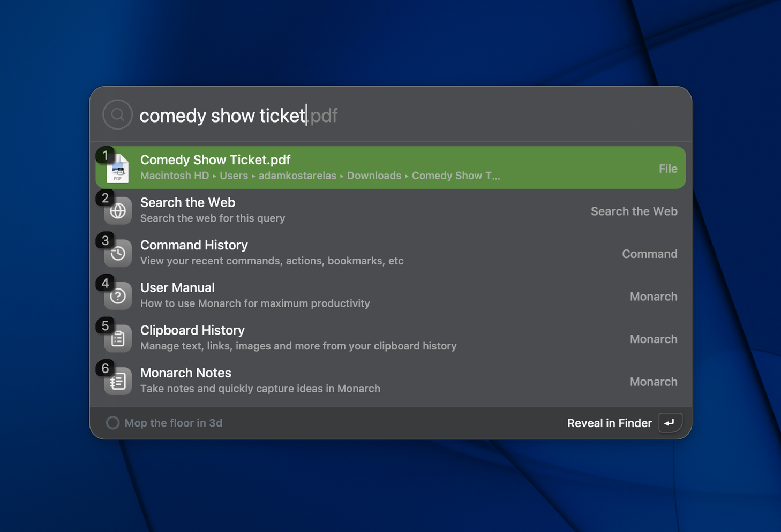
Task: Click the clipboard icon on Clipboard History
Action: [x=118, y=338]
